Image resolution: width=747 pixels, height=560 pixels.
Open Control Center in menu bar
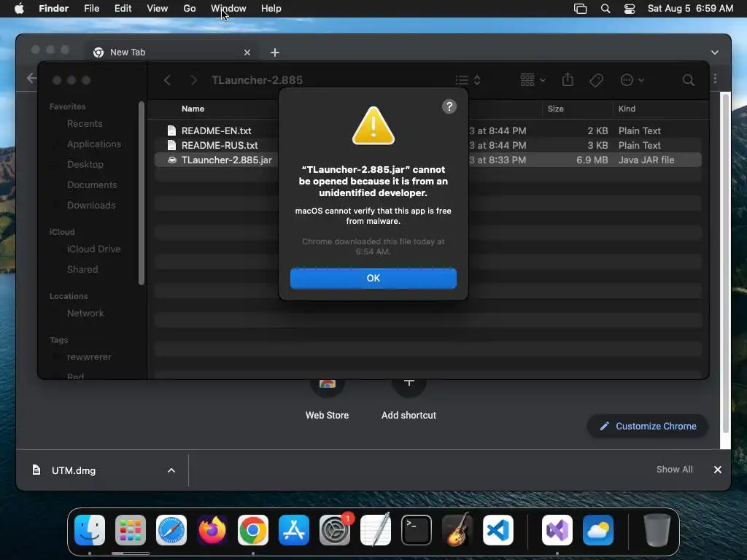tap(630, 9)
